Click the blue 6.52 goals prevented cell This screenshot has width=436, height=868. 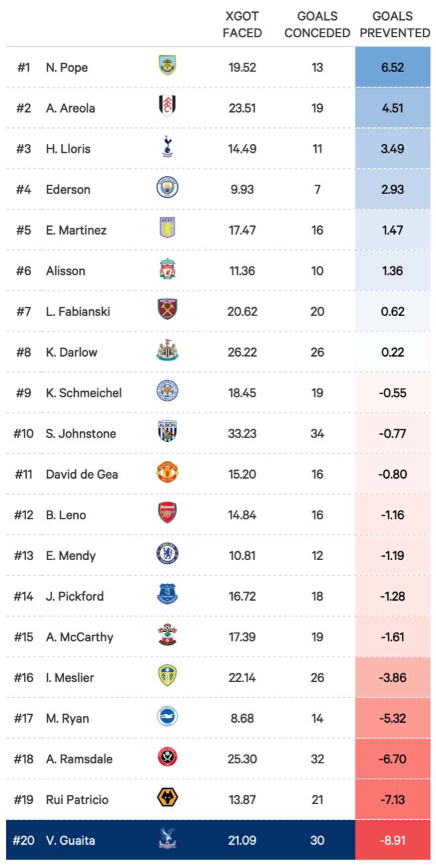393,67
